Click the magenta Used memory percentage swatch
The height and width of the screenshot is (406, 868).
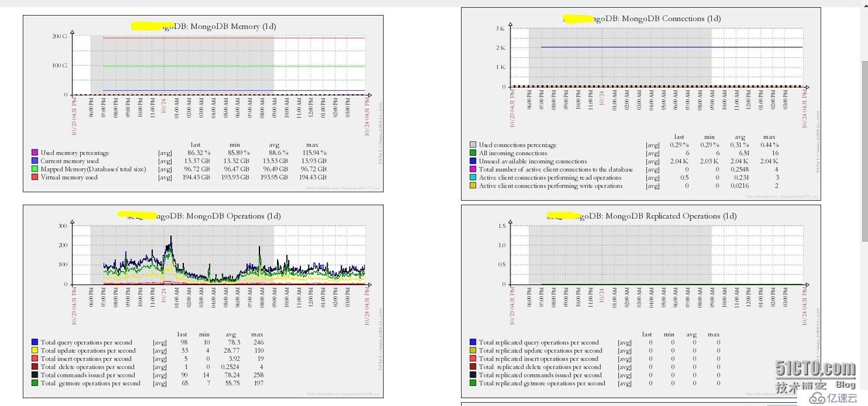tap(35, 153)
